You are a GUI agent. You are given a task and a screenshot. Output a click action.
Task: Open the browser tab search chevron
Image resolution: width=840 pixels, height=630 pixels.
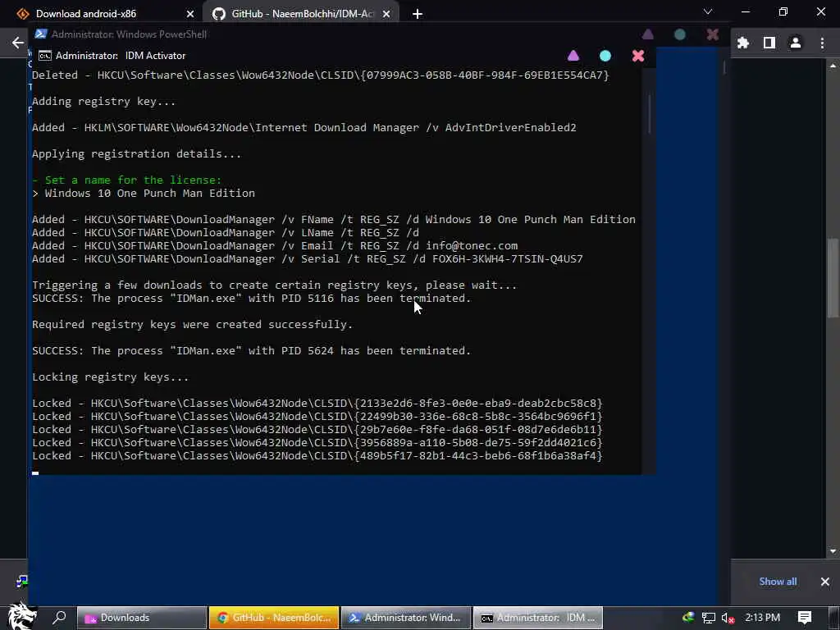click(708, 11)
